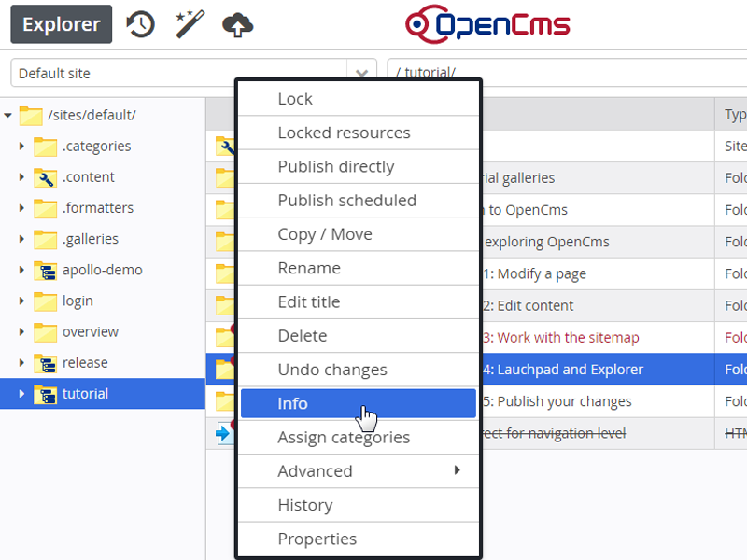Click the cloud upload icon
This screenshot has width=747, height=560.
tap(238, 24)
